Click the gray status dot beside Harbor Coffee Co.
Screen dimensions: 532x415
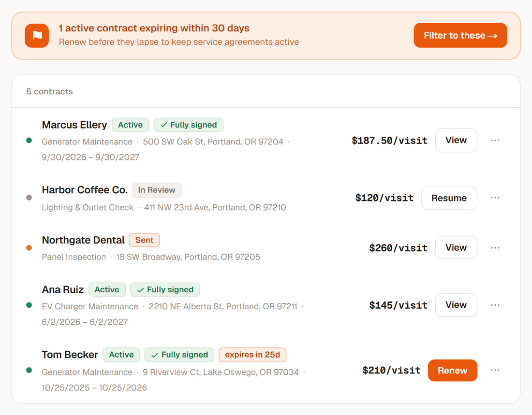[x=29, y=198]
